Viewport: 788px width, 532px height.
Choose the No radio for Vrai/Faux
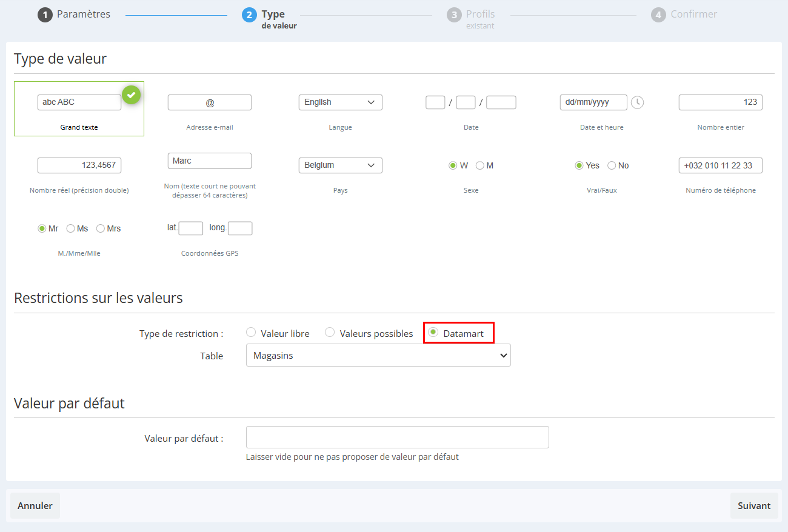(x=612, y=165)
